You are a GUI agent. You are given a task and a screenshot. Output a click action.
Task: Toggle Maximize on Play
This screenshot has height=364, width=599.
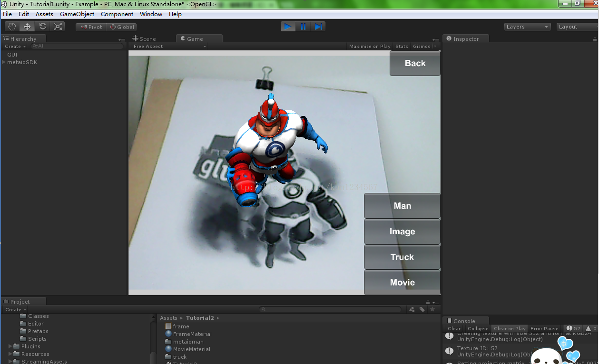point(370,47)
